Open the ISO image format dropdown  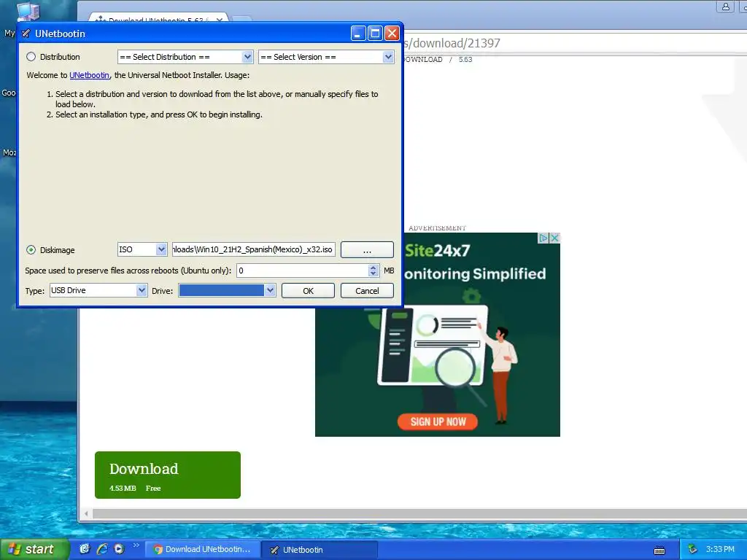click(x=142, y=249)
